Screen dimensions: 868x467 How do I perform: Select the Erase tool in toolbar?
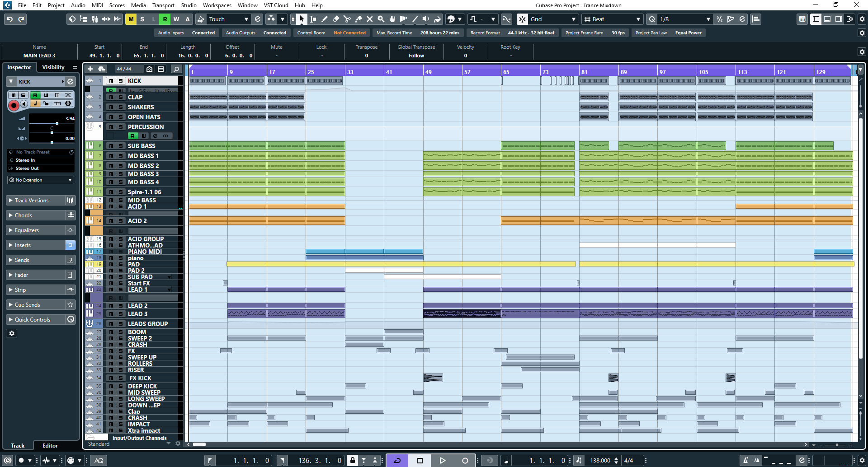pyautogui.click(x=335, y=19)
